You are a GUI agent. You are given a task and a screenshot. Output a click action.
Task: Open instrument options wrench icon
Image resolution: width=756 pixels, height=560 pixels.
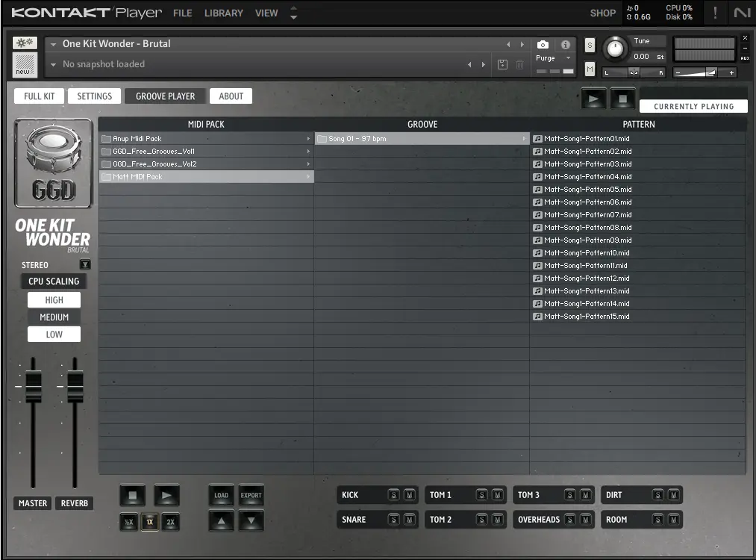[25, 43]
